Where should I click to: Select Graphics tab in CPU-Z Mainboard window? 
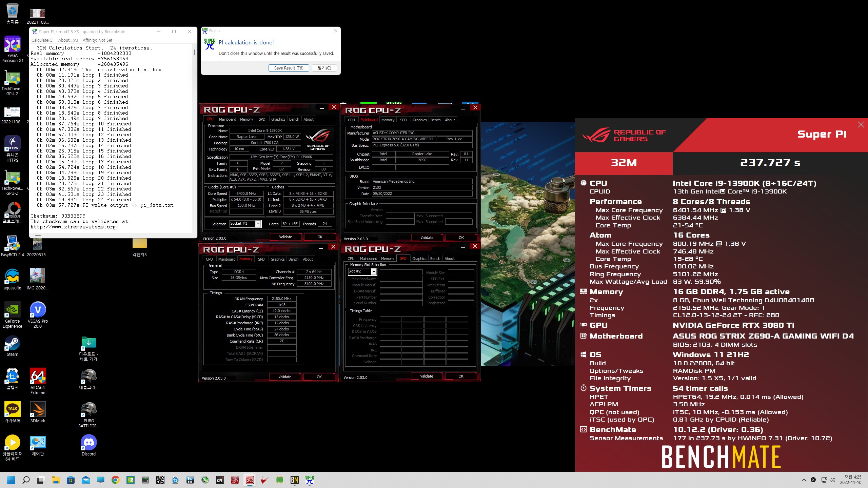[419, 120]
